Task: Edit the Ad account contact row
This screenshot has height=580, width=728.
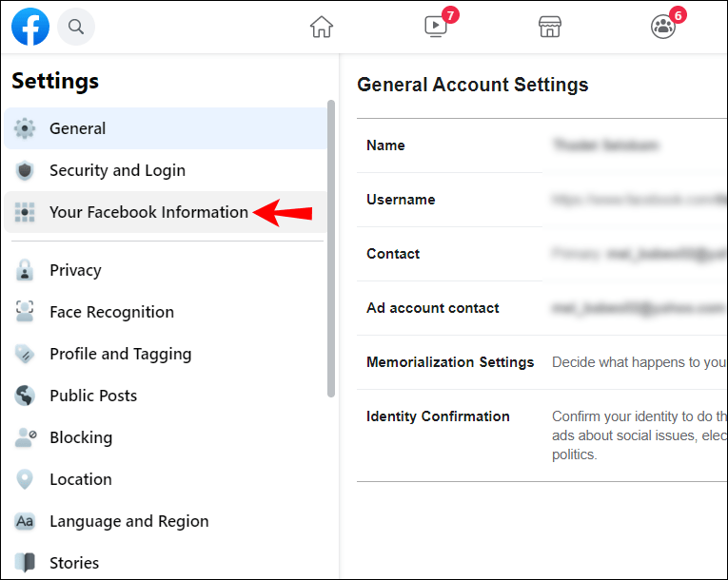Action: click(x=541, y=308)
